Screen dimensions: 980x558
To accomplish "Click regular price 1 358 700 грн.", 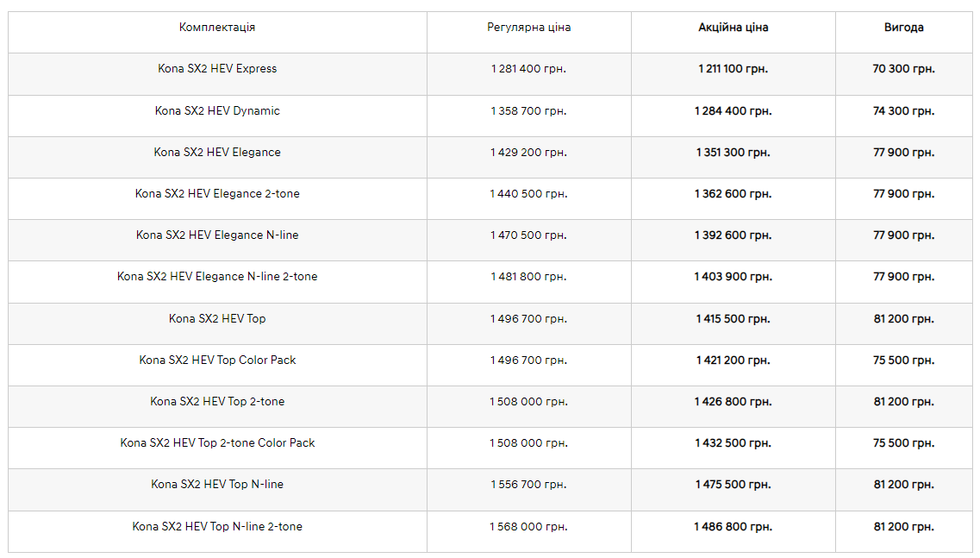I will click(528, 111).
